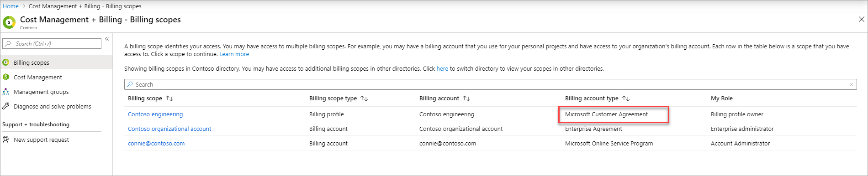Sort the table by Billing scope type

(x=364, y=98)
